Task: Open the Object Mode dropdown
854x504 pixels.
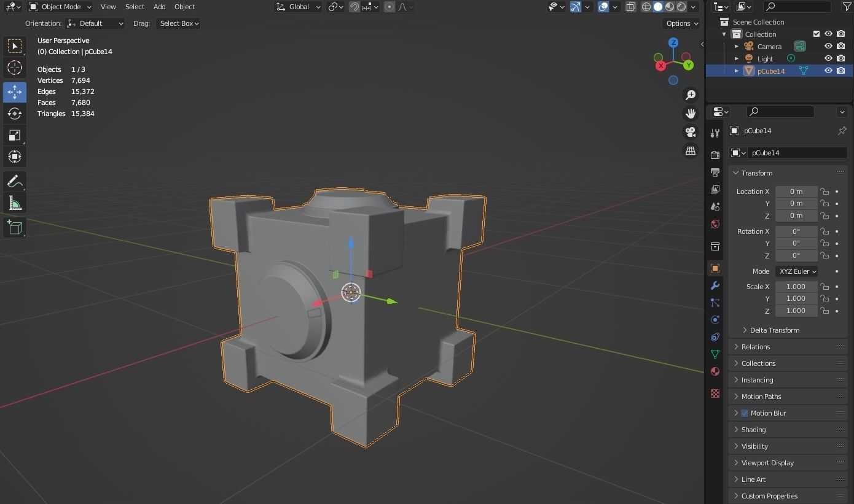Action: [x=60, y=7]
